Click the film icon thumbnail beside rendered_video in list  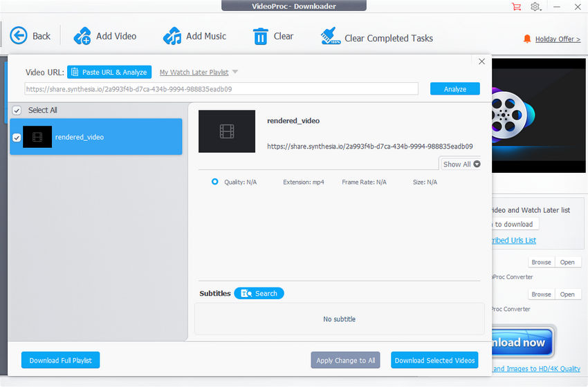(37, 137)
